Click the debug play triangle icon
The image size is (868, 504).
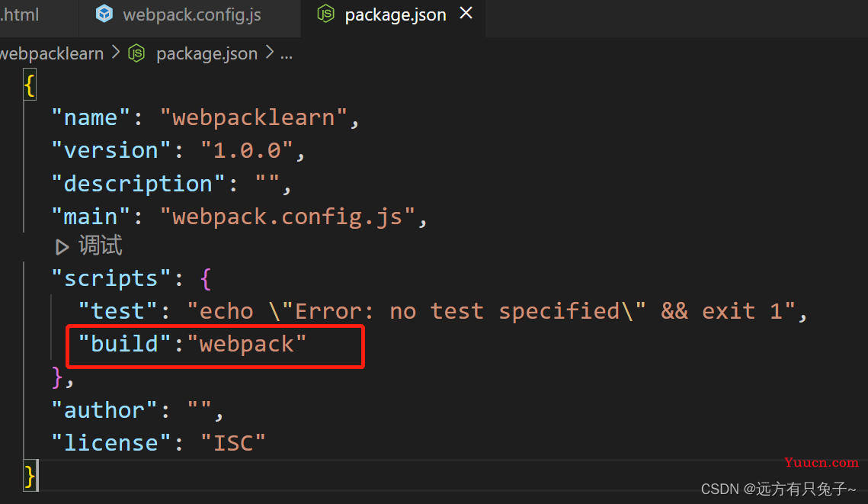62,247
